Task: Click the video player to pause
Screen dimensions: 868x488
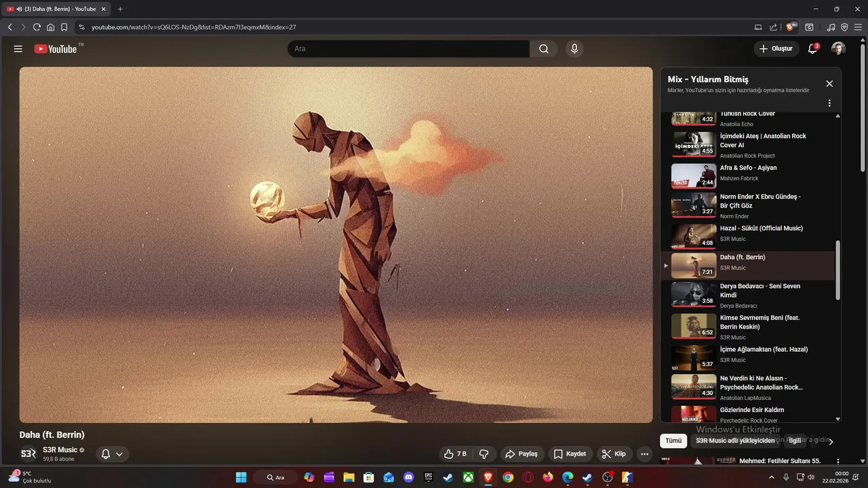Action: tap(336, 245)
